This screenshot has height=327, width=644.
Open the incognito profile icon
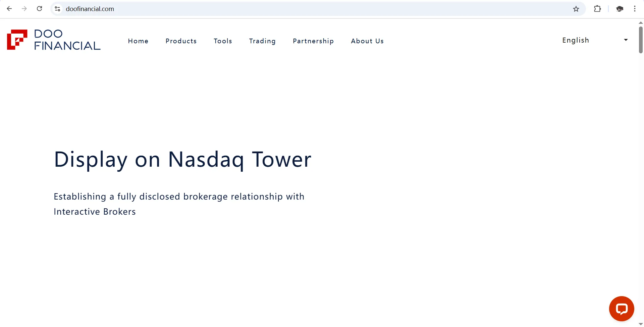(620, 9)
